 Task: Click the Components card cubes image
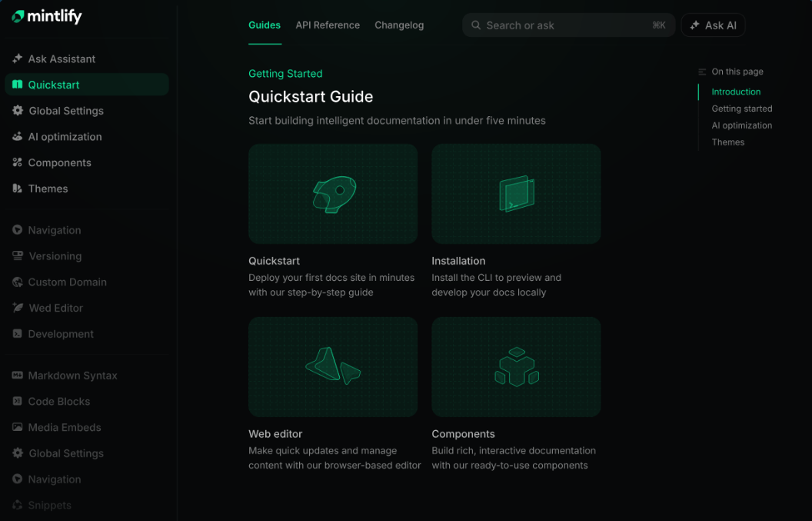point(516,366)
